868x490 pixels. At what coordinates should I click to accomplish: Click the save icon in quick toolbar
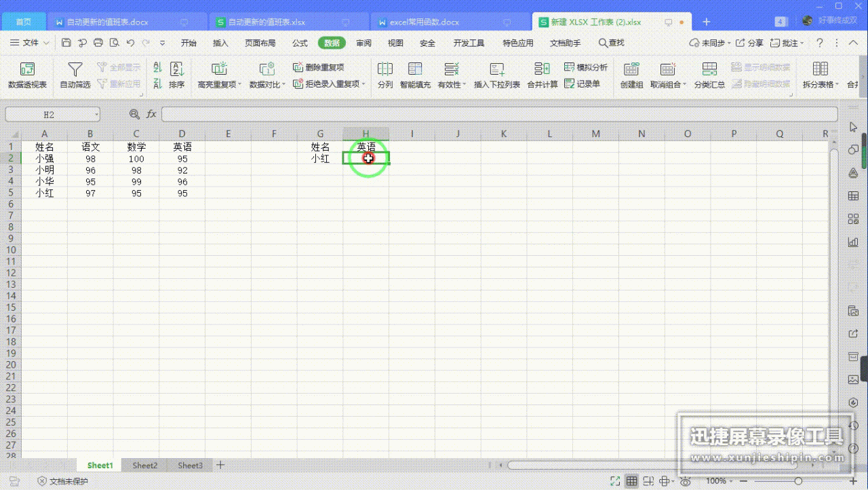[66, 43]
